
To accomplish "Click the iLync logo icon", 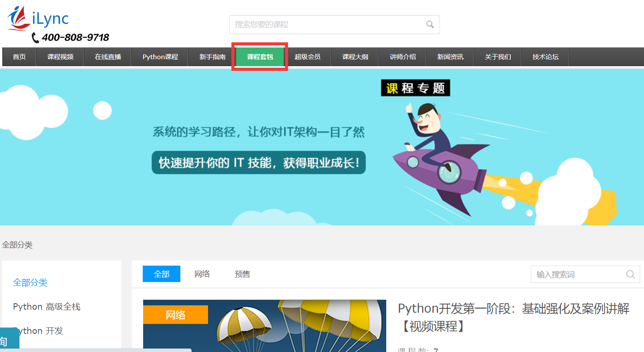I will pos(19,18).
